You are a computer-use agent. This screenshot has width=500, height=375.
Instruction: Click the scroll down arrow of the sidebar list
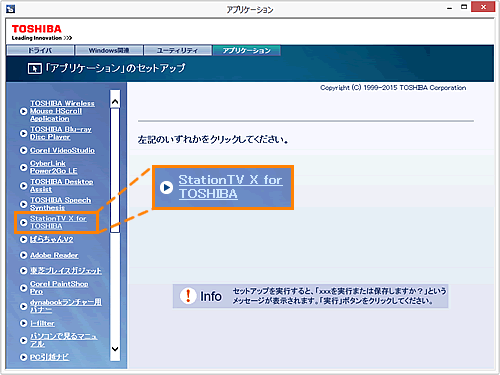pos(115,349)
